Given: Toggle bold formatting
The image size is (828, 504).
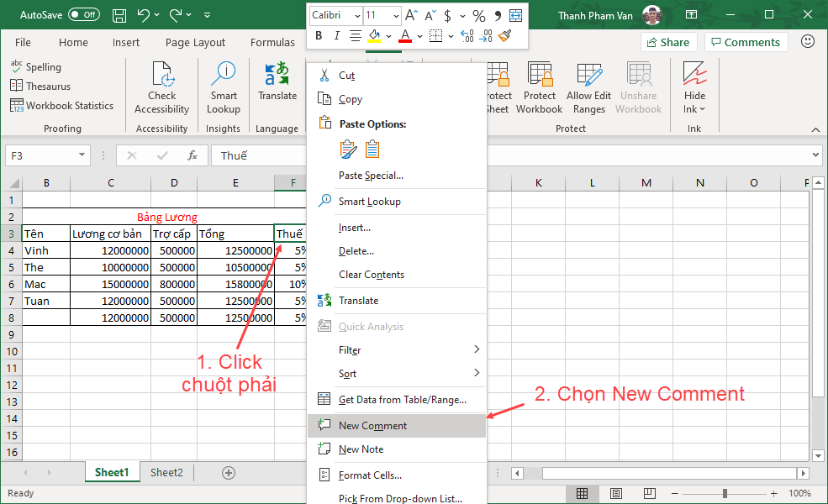Looking at the screenshot, I should coord(319,35).
